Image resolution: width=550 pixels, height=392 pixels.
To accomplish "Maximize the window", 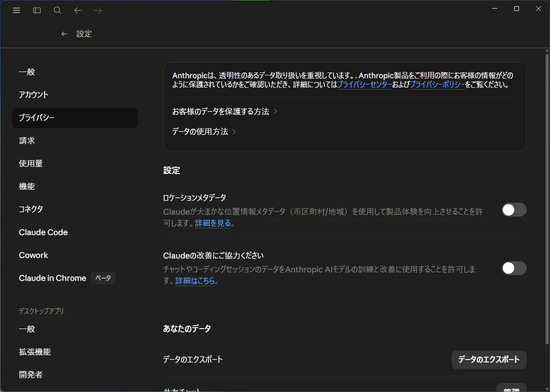I will coord(516,9).
